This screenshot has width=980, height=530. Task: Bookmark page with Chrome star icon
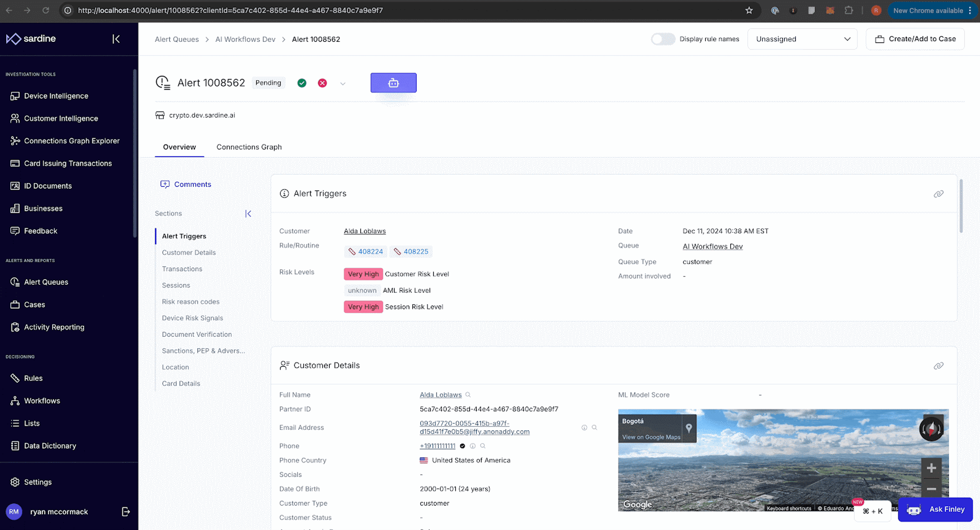749,10
